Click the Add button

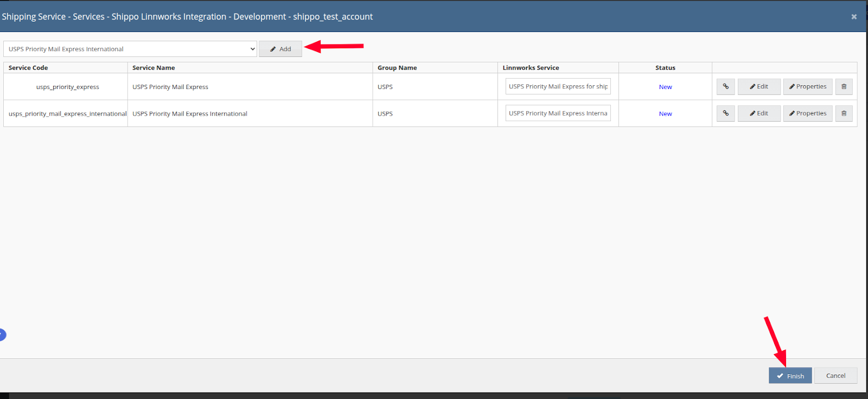[280, 49]
